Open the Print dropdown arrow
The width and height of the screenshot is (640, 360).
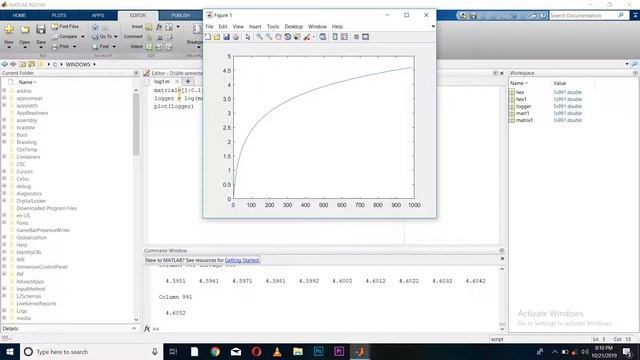(x=74, y=47)
